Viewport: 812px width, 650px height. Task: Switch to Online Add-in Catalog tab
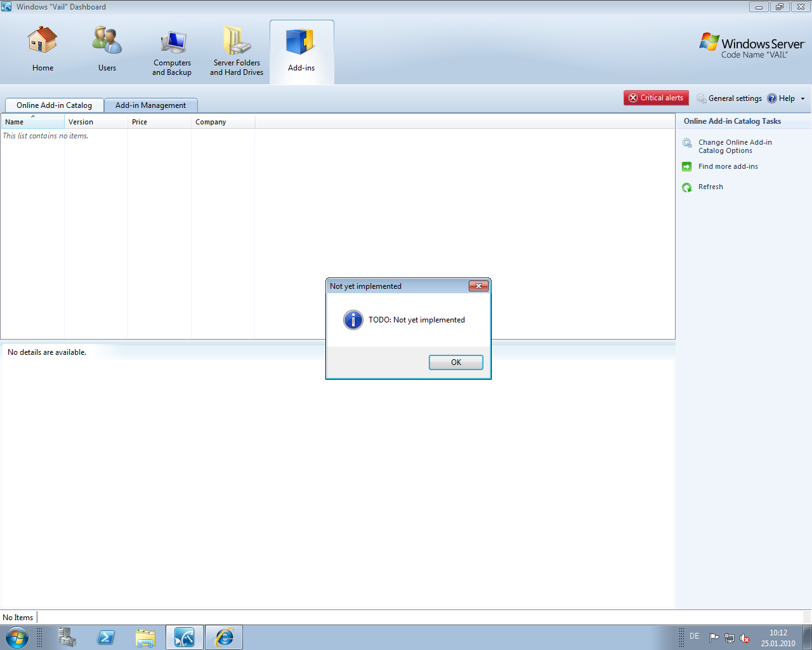(x=55, y=105)
